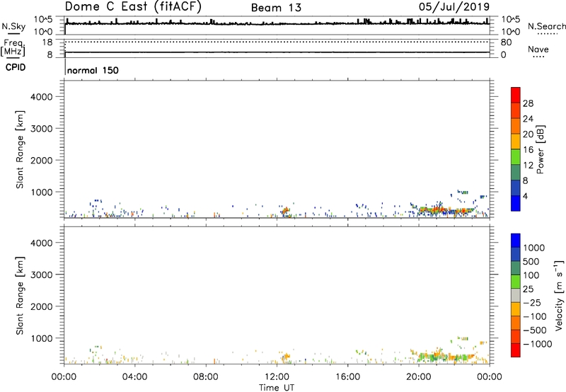This screenshot has height=392, width=566.
Task: Click the '16' label on Power colorbar
Action: tap(528, 149)
